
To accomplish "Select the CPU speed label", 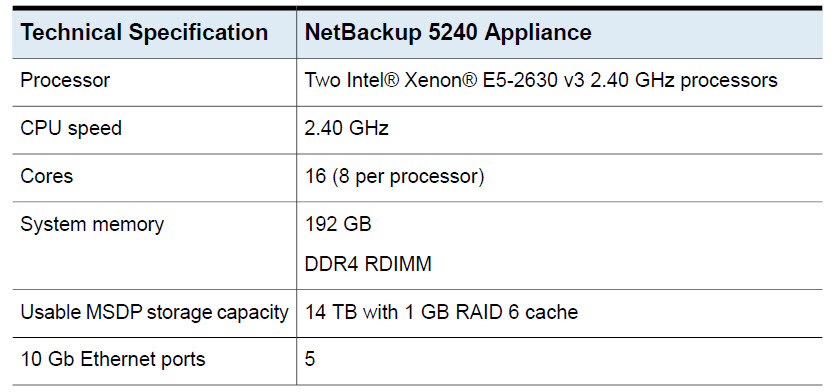I will click(x=71, y=129).
